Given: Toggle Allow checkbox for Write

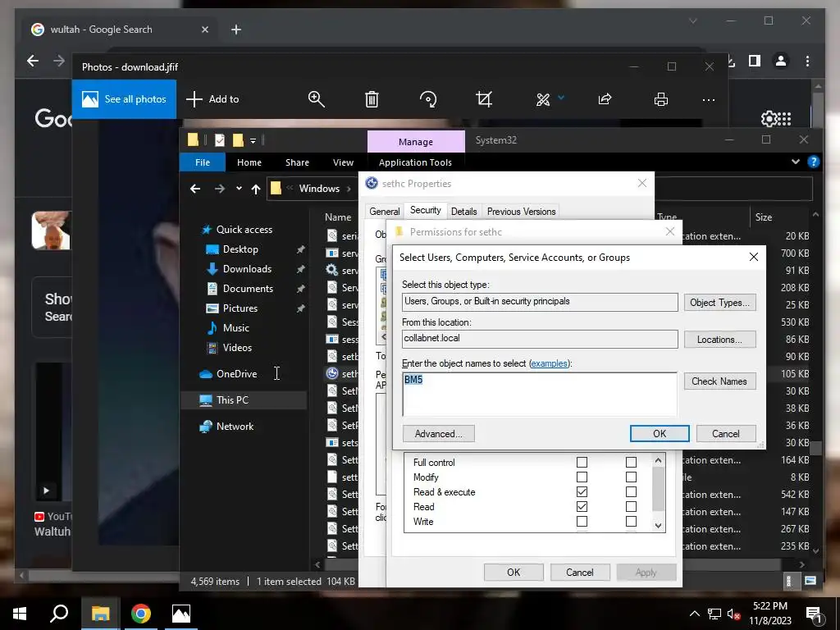Looking at the screenshot, I should click(x=582, y=521).
